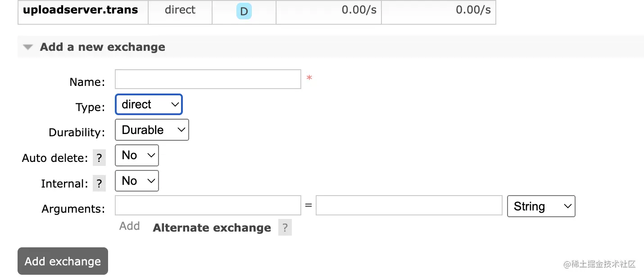The image size is (644, 277).
Task: Click the Add a new exchange heading
Action: pos(102,47)
